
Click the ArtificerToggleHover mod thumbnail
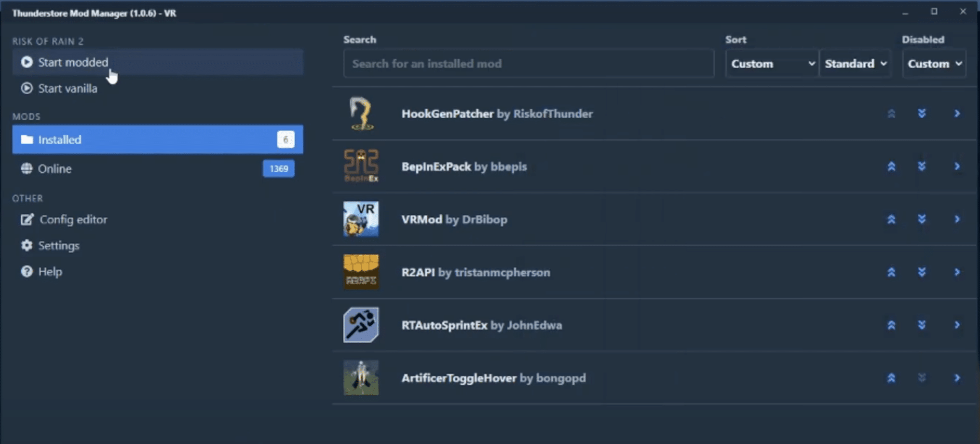click(x=361, y=378)
